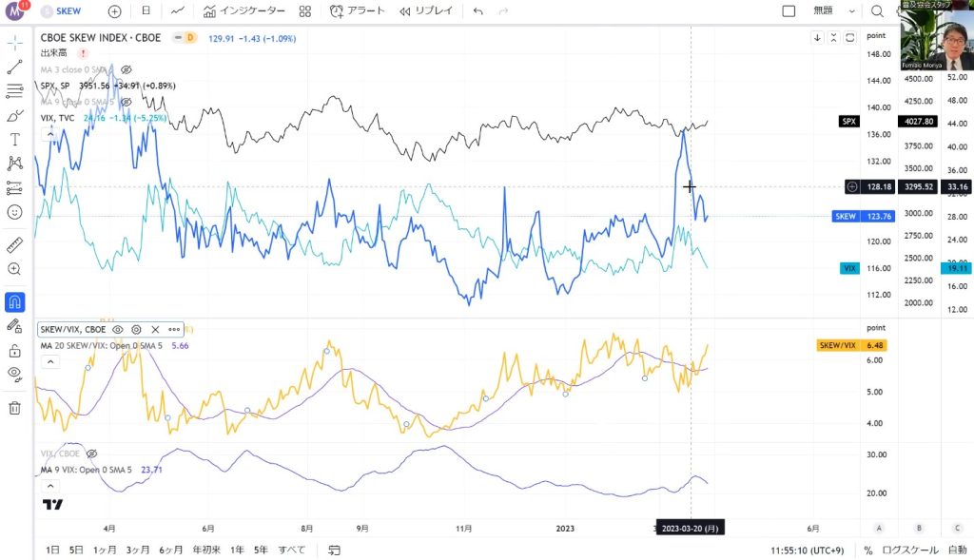Viewport: 974px width, 560px height.
Task: Open the アラート alert dialog
Action: 358,11
